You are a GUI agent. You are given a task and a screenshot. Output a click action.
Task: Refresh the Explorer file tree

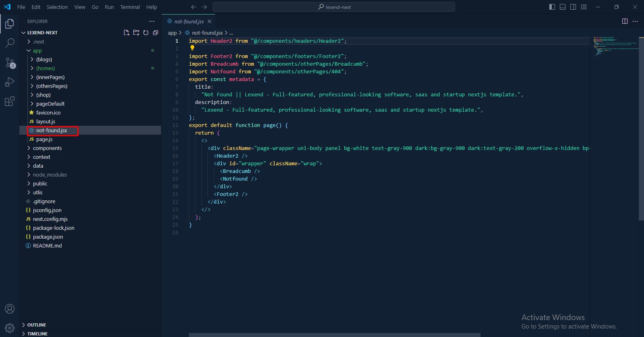pyautogui.click(x=146, y=33)
